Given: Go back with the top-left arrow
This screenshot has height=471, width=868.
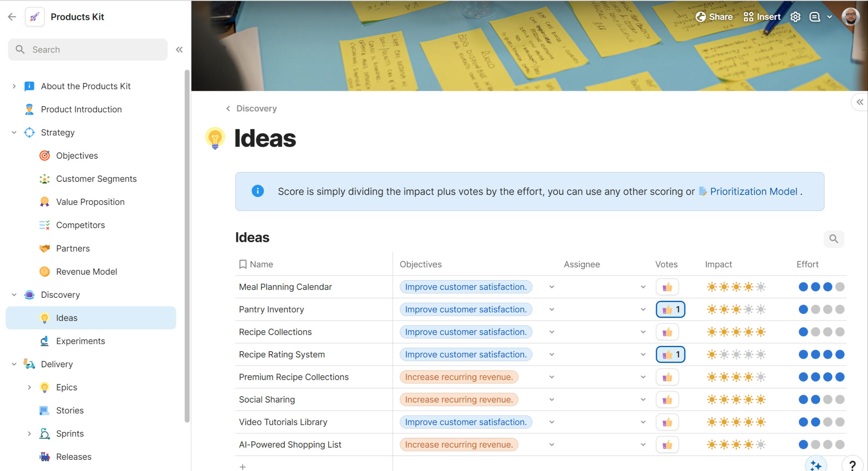Looking at the screenshot, I should tap(12, 17).
